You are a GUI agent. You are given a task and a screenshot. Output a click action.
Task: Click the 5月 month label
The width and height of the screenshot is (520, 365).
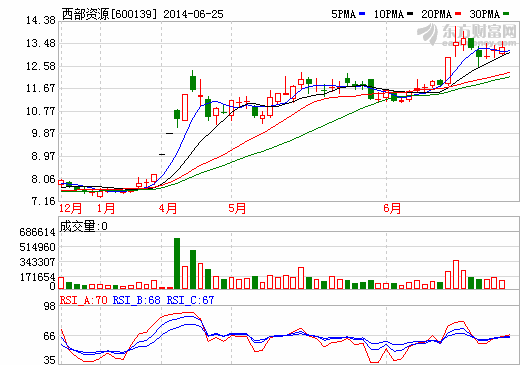tap(237, 208)
